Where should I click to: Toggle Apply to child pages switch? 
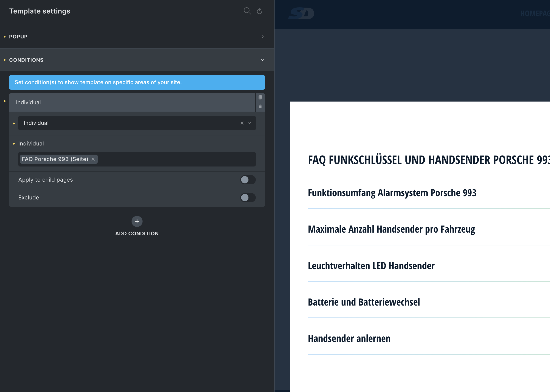pos(248,180)
